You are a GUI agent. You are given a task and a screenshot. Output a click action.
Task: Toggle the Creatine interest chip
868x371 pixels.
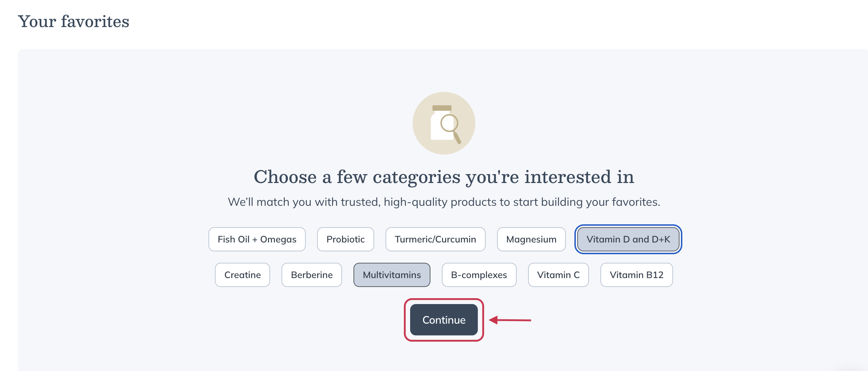pyautogui.click(x=242, y=275)
